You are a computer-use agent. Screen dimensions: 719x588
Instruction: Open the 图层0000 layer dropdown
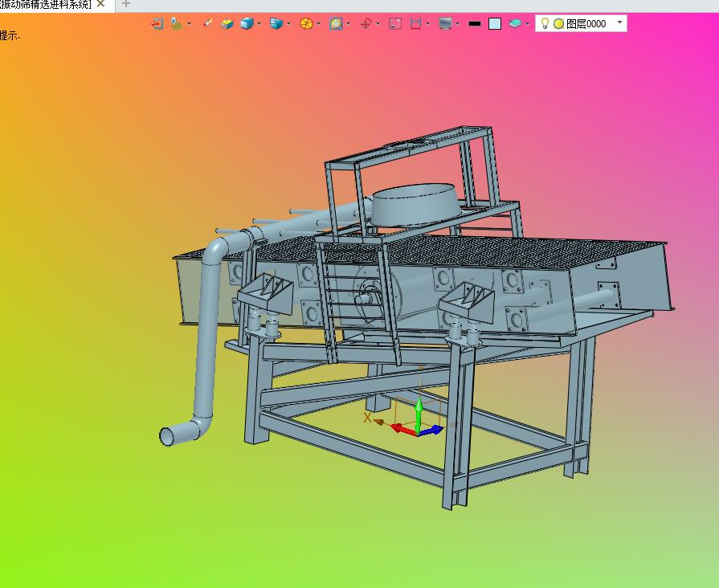(x=619, y=23)
